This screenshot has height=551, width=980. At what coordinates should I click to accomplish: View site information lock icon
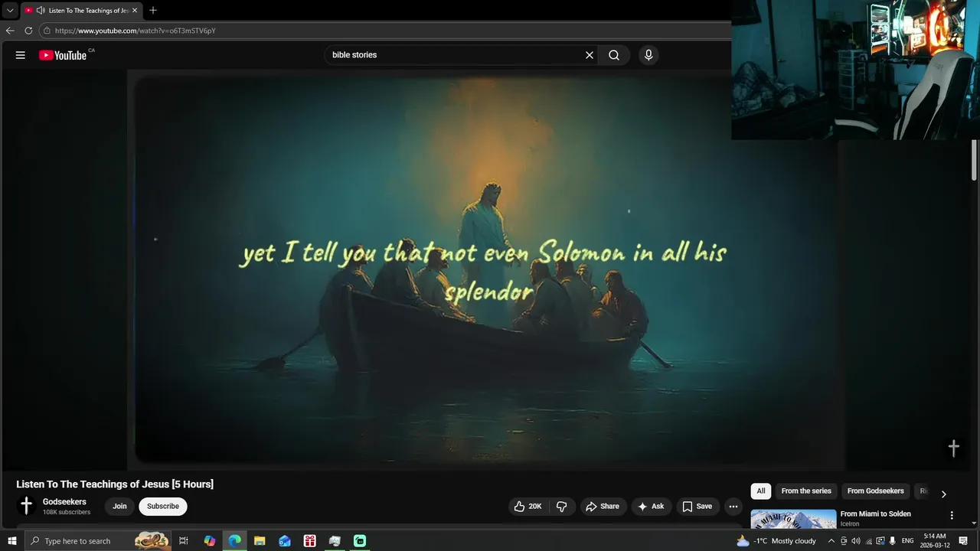47,31
